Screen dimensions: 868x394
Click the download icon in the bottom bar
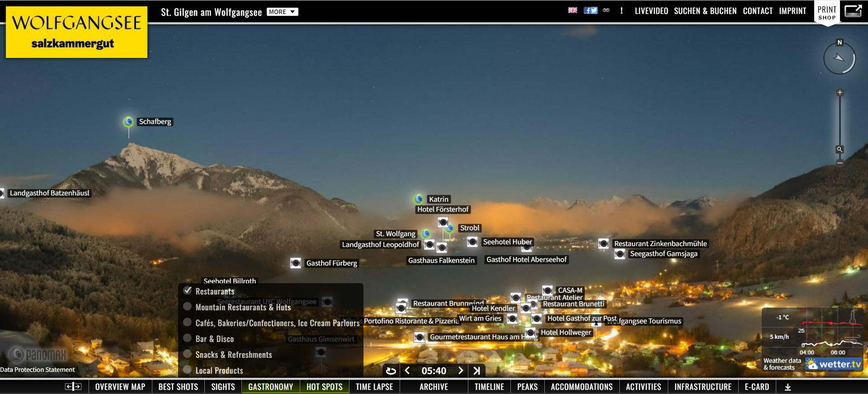(x=788, y=387)
